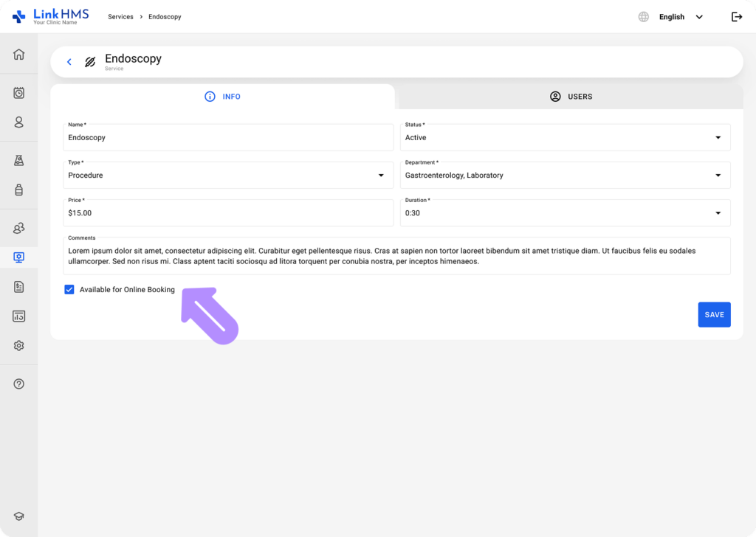756x537 pixels.
Task: Expand the Status dropdown showing Active
Action: (565, 137)
